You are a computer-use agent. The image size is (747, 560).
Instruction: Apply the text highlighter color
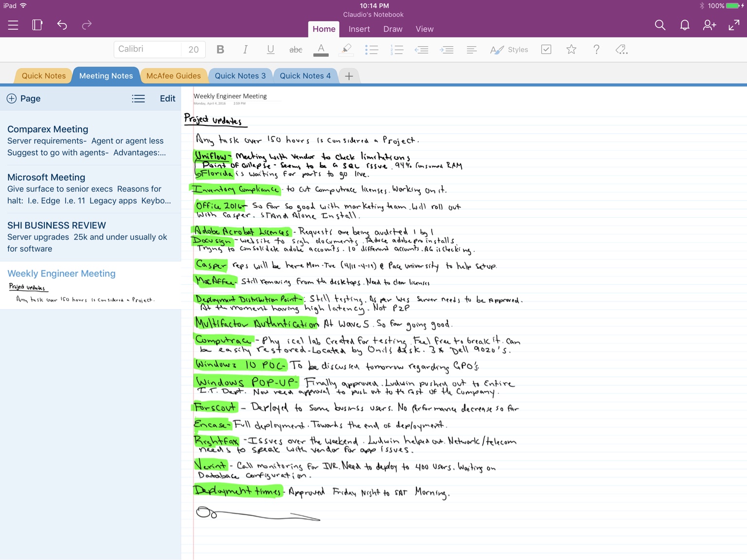[x=346, y=50]
